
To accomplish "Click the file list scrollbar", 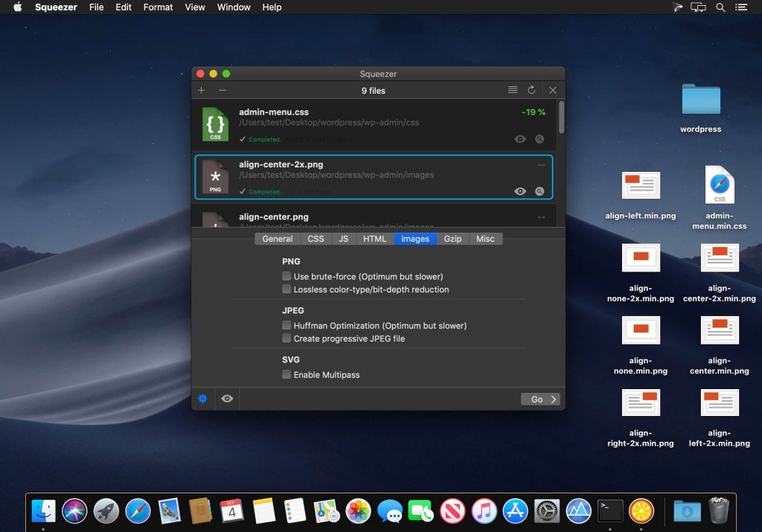I will click(561, 118).
